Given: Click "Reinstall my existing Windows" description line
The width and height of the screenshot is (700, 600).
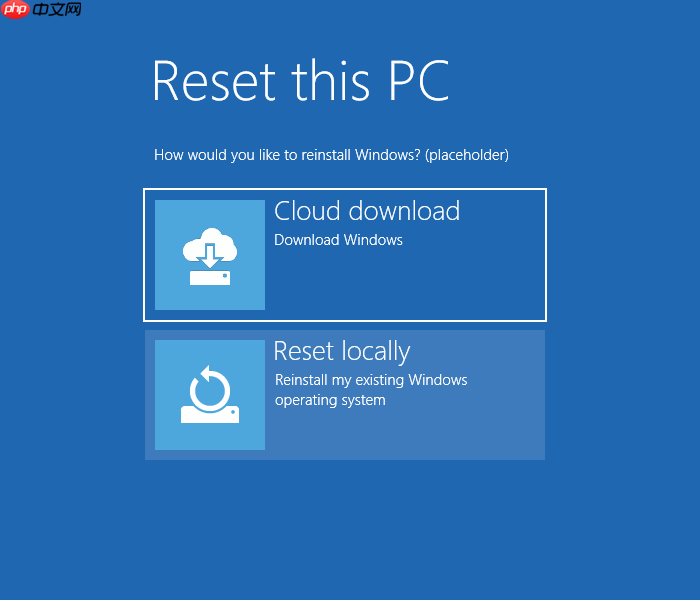Looking at the screenshot, I should tap(371, 380).
